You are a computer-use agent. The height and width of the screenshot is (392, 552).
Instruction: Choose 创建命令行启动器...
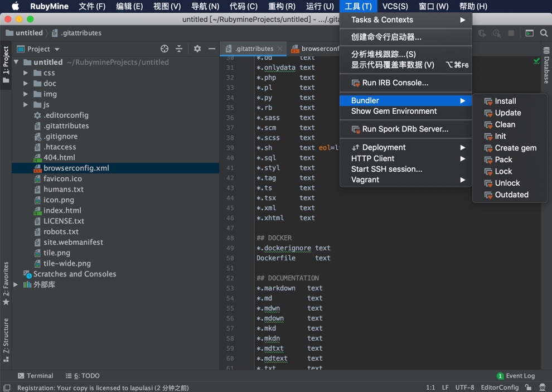405,37
